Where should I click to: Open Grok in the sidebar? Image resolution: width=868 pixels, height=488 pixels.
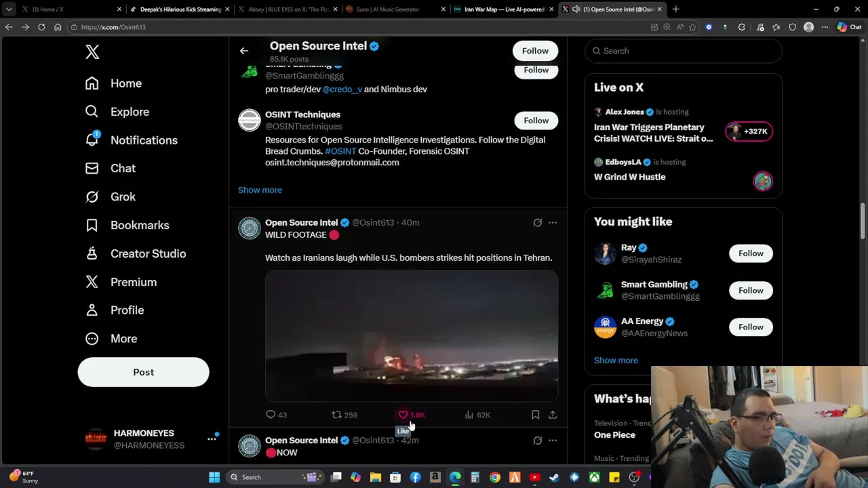[110, 197]
